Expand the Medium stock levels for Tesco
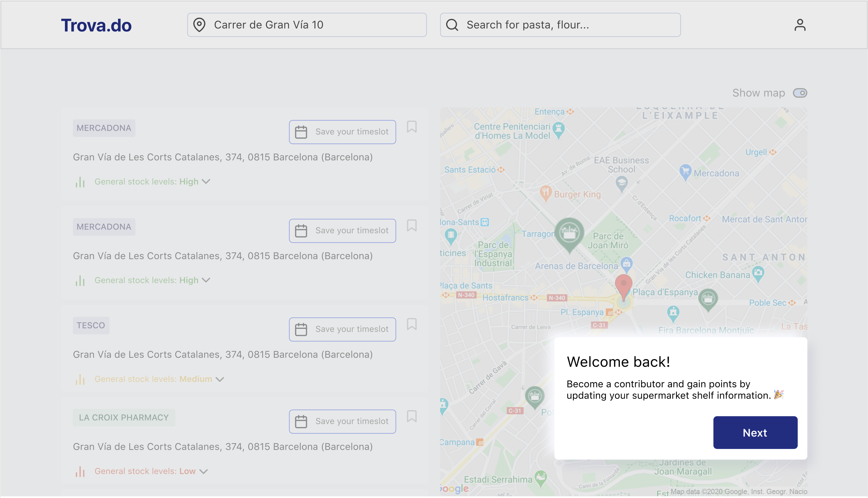Viewport: 868px width, 498px height. coord(220,379)
